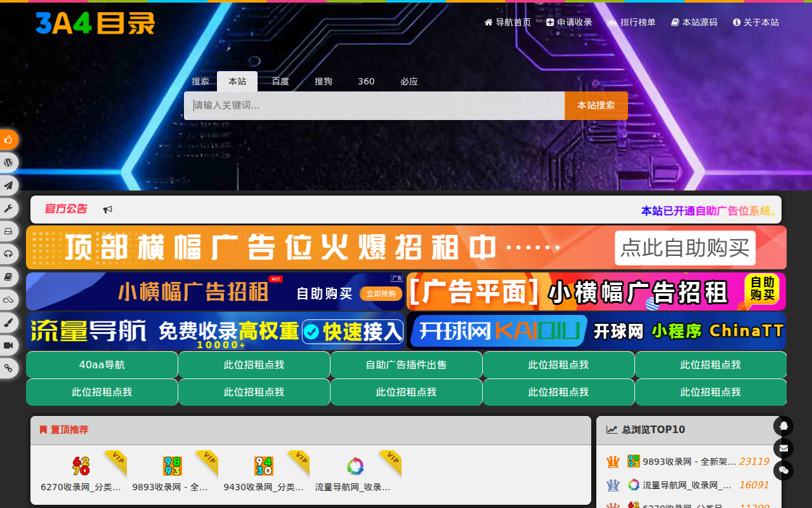812x508 pixels.
Task: Switch to the 百度 search tab
Action: point(280,81)
